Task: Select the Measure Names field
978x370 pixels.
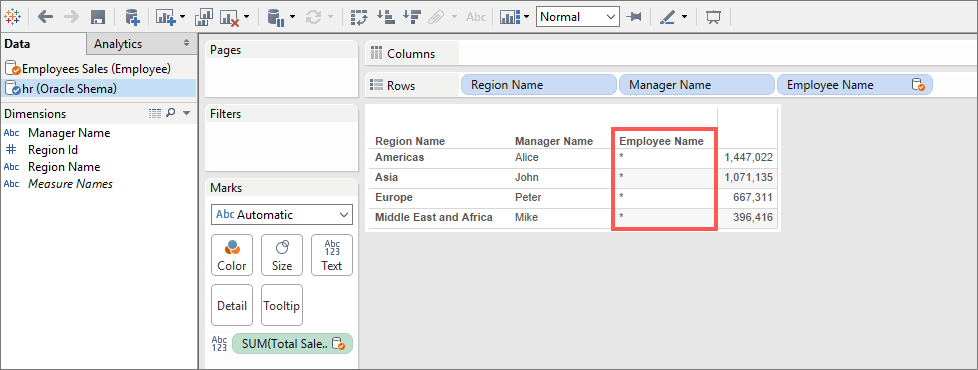Action: click(x=70, y=183)
